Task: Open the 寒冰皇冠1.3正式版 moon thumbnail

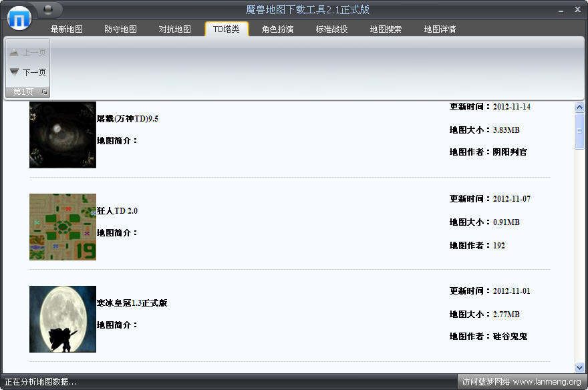Action: coord(63,319)
